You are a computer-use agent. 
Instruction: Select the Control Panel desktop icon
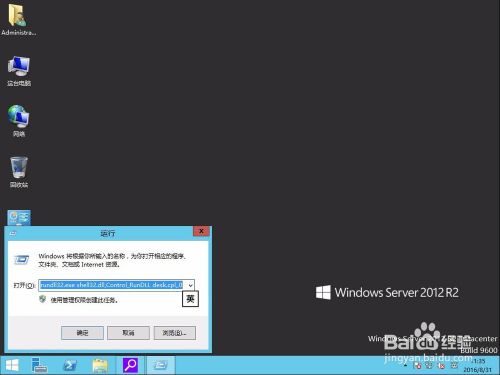pos(19,218)
